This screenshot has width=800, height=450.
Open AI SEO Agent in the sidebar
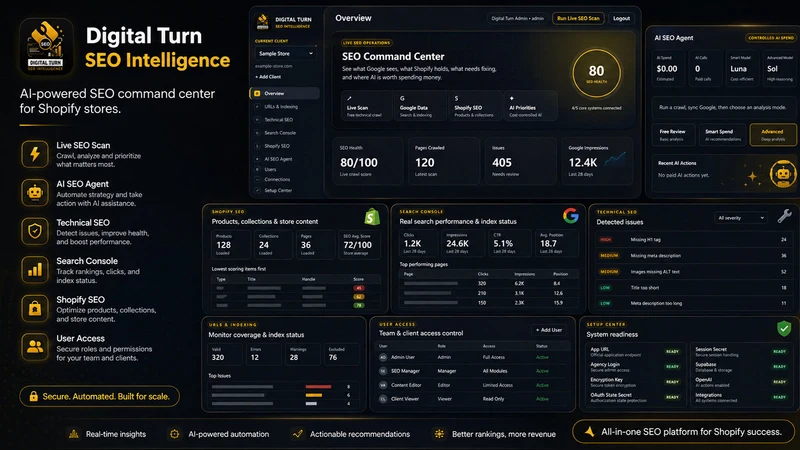click(285, 159)
